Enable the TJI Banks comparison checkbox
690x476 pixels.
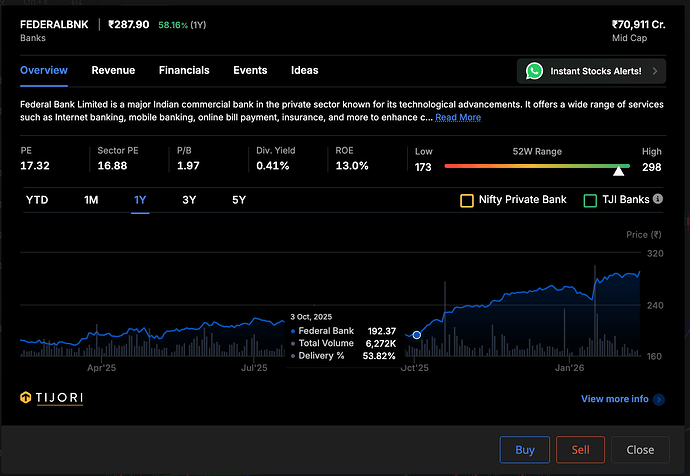click(590, 200)
